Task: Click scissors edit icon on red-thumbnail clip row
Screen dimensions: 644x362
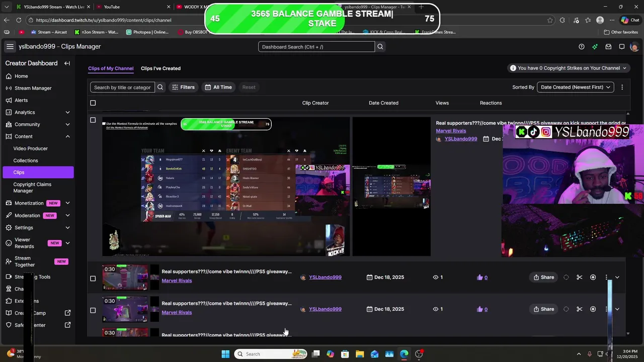Action: [579, 278]
